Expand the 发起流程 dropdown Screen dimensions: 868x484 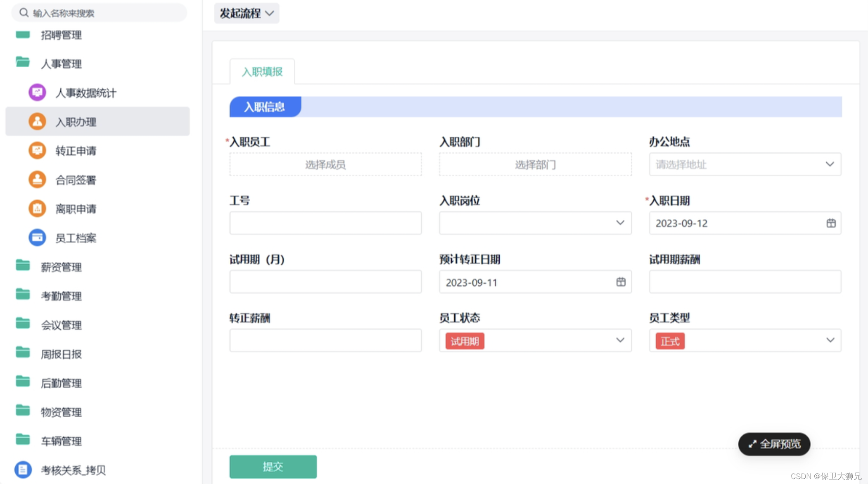click(x=247, y=13)
